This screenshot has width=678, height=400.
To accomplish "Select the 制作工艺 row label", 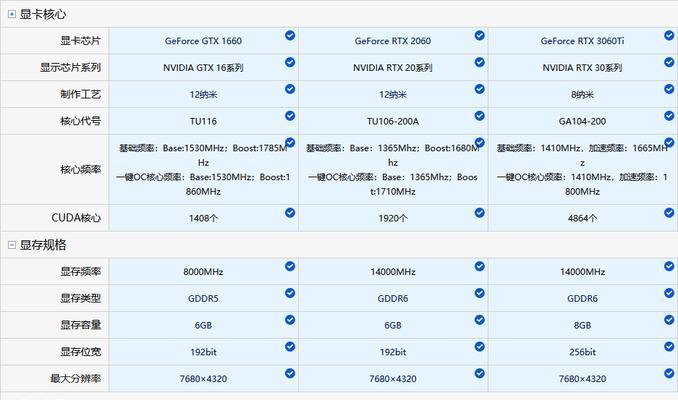I will point(80,95).
